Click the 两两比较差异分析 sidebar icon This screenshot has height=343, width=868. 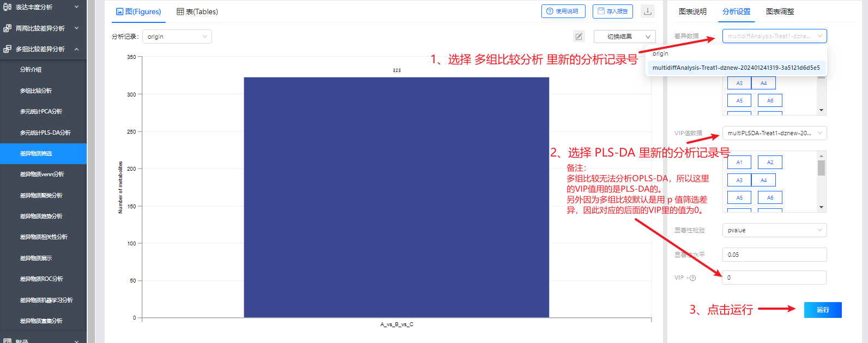click(x=7, y=28)
